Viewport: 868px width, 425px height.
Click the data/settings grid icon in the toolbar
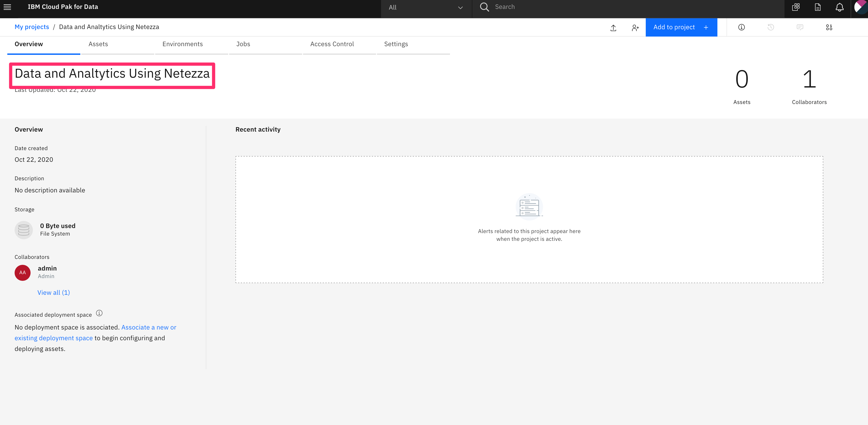pyautogui.click(x=829, y=27)
